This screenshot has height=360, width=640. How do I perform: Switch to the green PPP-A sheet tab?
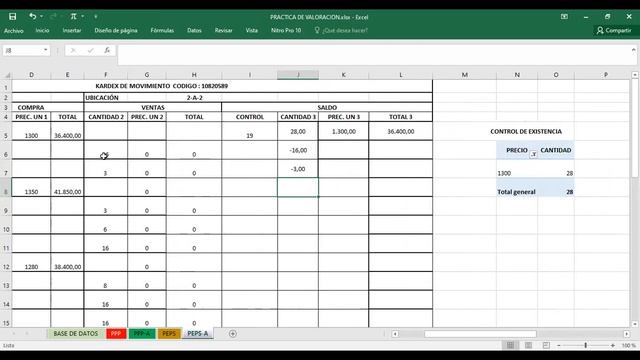(142, 333)
